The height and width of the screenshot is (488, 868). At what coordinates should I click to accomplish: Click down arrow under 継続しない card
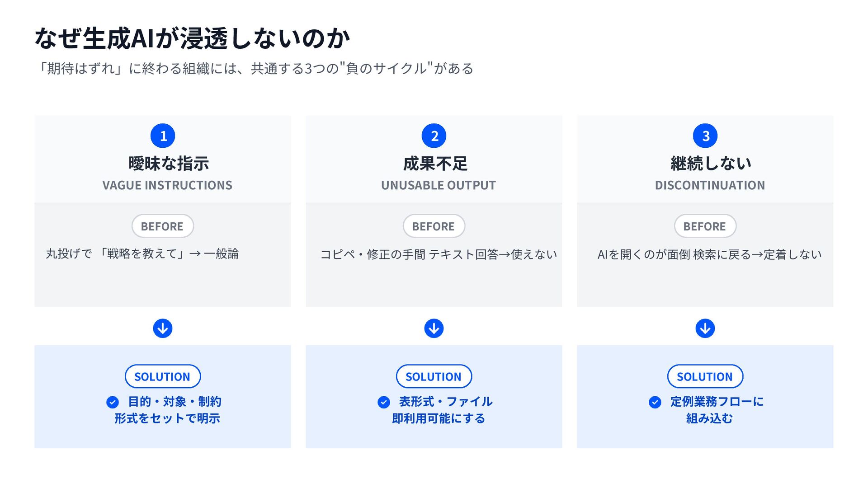(x=705, y=328)
